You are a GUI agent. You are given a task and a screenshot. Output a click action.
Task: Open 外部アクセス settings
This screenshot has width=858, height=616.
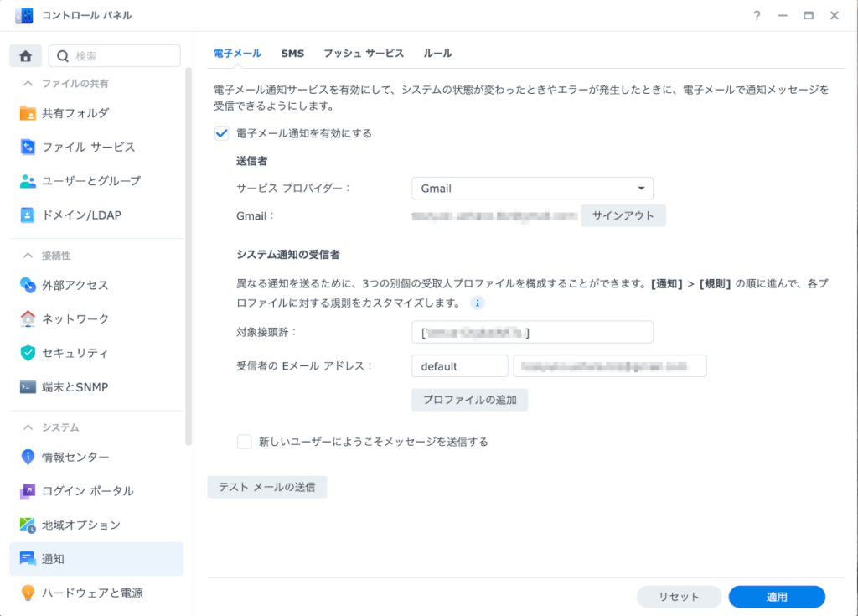(75, 285)
